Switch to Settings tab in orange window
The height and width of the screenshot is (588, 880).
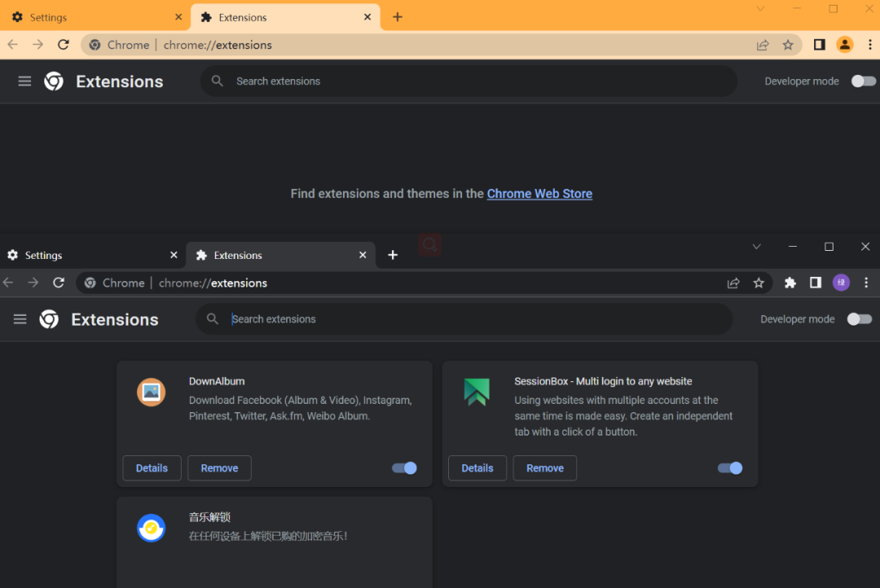[95, 17]
